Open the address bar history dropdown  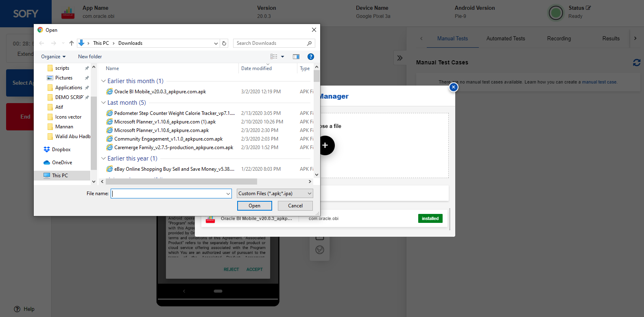pyautogui.click(x=216, y=43)
